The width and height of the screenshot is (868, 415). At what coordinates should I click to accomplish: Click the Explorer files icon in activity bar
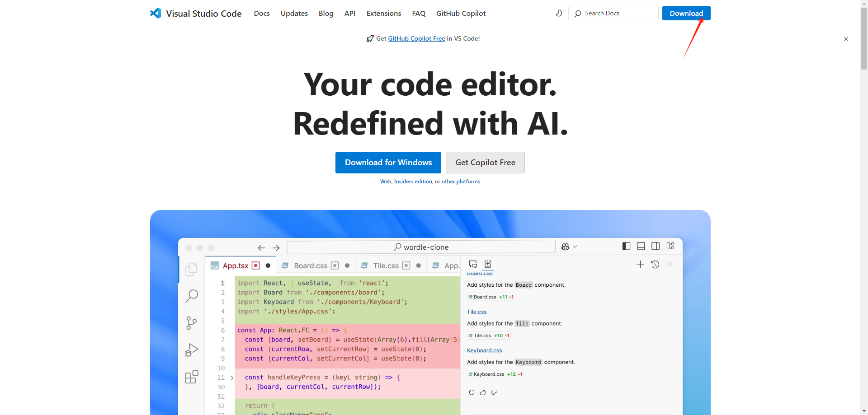coord(191,269)
